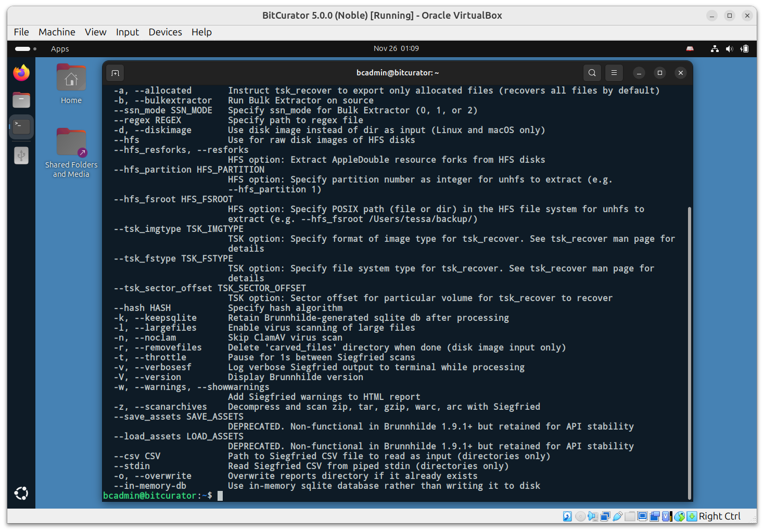This screenshot has width=764, height=532.
Task: Click the red keyboard indicator in top bar
Action: click(690, 49)
